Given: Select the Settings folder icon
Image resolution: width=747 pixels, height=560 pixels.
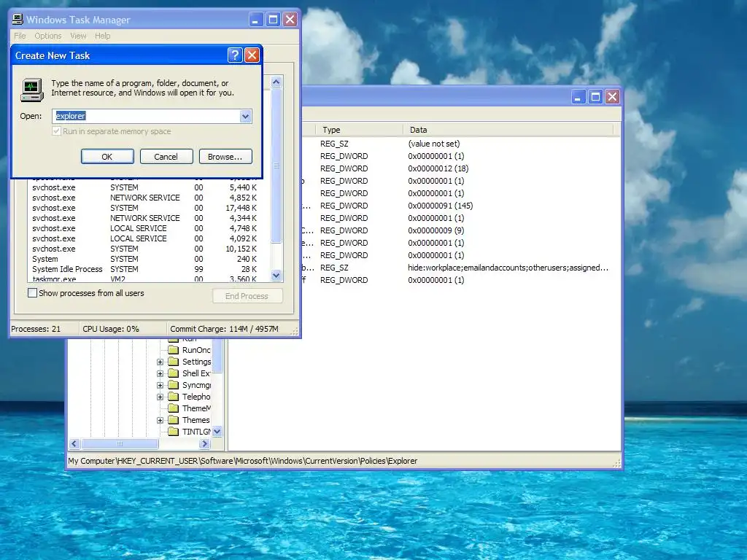Looking at the screenshot, I should 174,362.
